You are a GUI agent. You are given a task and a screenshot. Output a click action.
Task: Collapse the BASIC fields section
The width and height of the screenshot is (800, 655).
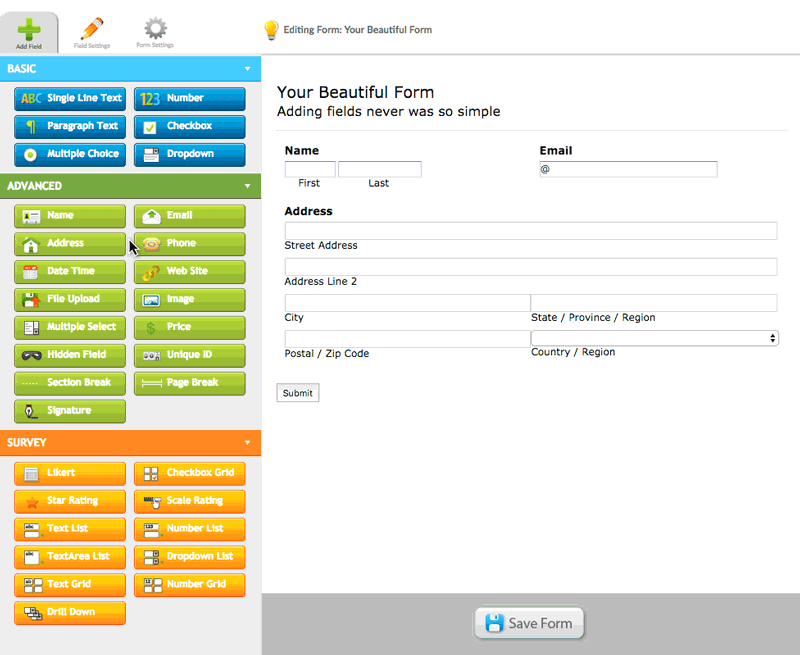[x=247, y=69]
